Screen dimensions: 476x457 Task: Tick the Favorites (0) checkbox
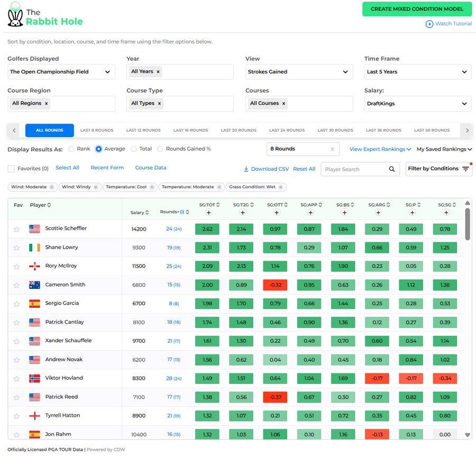click(x=11, y=169)
